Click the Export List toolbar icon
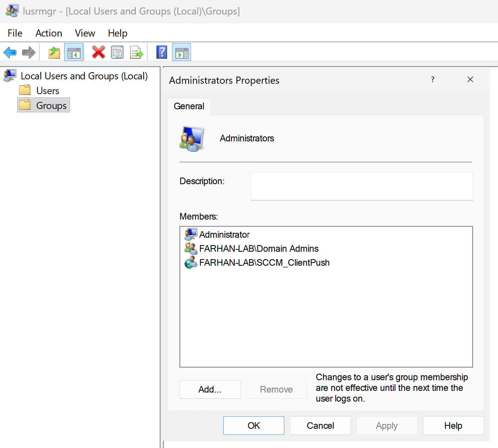This screenshot has width=498, height=448. click(x=136, y=52)
